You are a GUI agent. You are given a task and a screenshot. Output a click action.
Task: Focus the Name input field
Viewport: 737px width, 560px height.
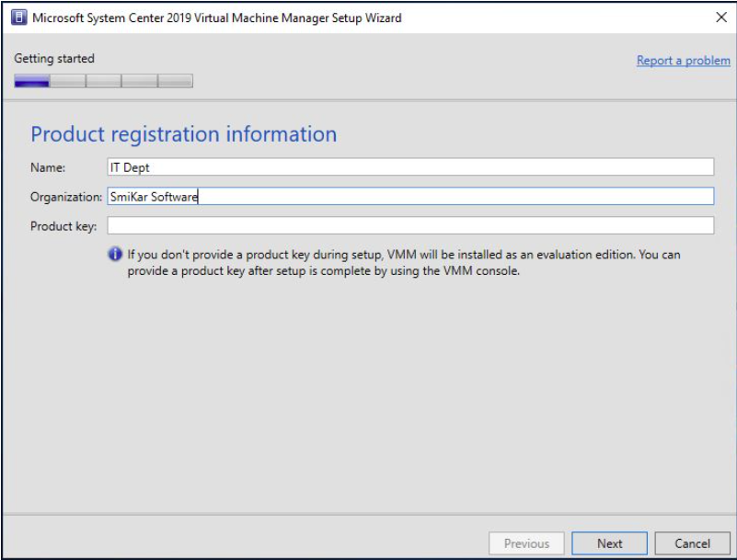pyautogui.click(x=410, y=167)
